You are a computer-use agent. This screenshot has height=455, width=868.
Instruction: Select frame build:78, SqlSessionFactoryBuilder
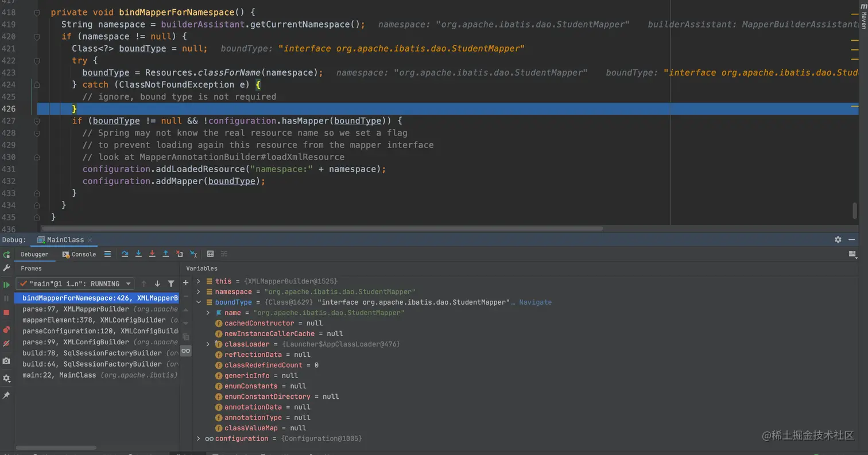point(96,353)
